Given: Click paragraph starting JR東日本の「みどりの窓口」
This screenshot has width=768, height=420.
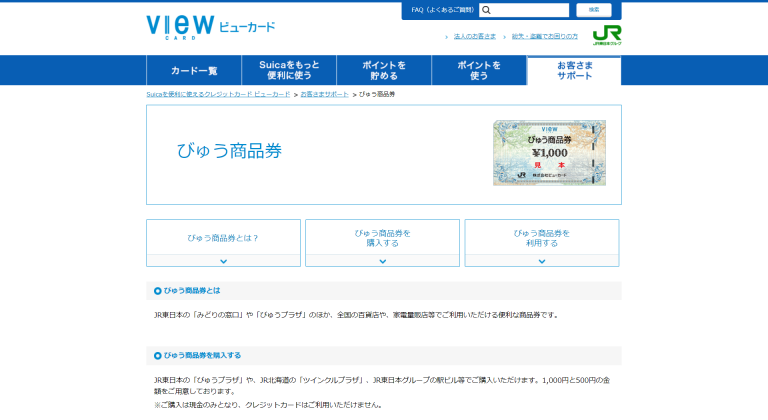Looking at the screenshot, I should click(x=357, y=315).
